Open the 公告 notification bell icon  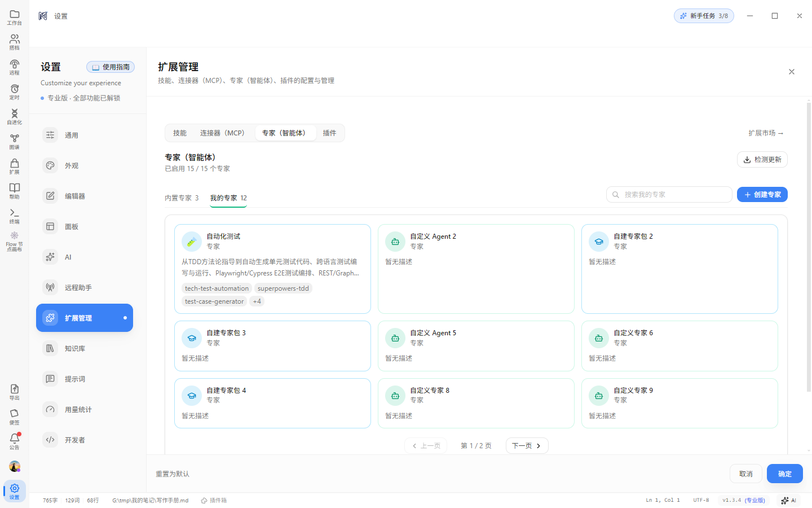click(x=15, y=441)
